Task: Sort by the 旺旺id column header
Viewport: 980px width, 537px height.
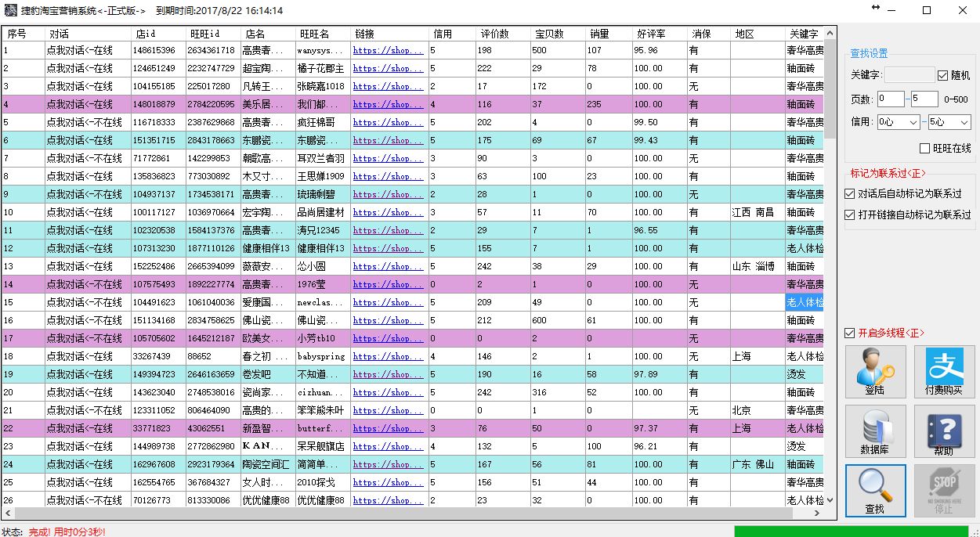Action: tap(213, 34)
